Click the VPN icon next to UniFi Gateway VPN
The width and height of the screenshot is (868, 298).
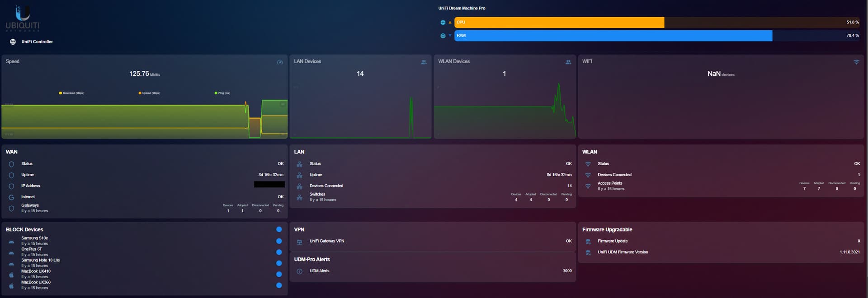click(299, 242)
